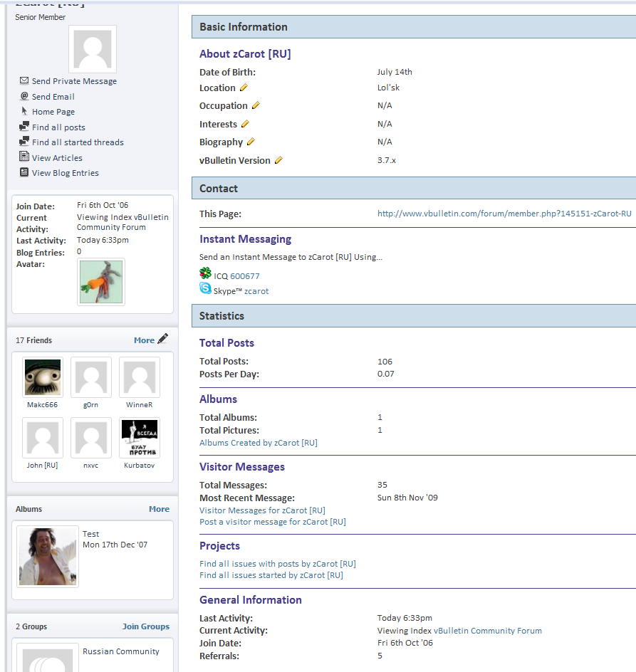Open the carrot bunny avatar image

(101, 282)
